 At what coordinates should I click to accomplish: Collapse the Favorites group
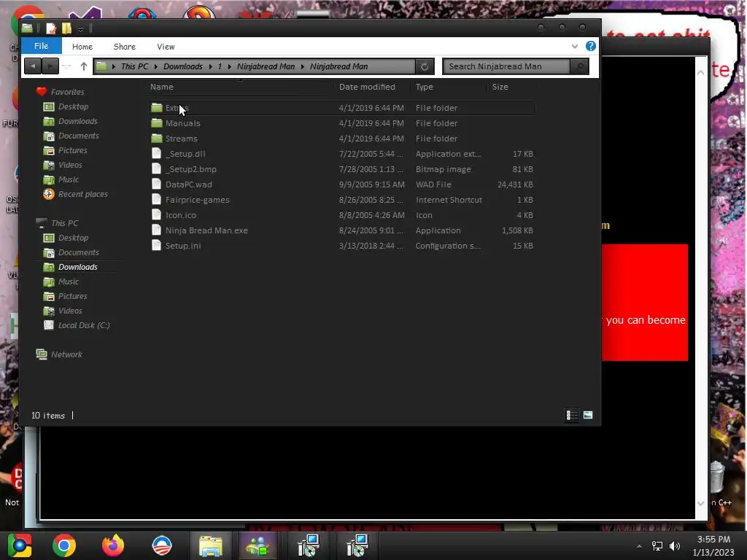point(67,92)
